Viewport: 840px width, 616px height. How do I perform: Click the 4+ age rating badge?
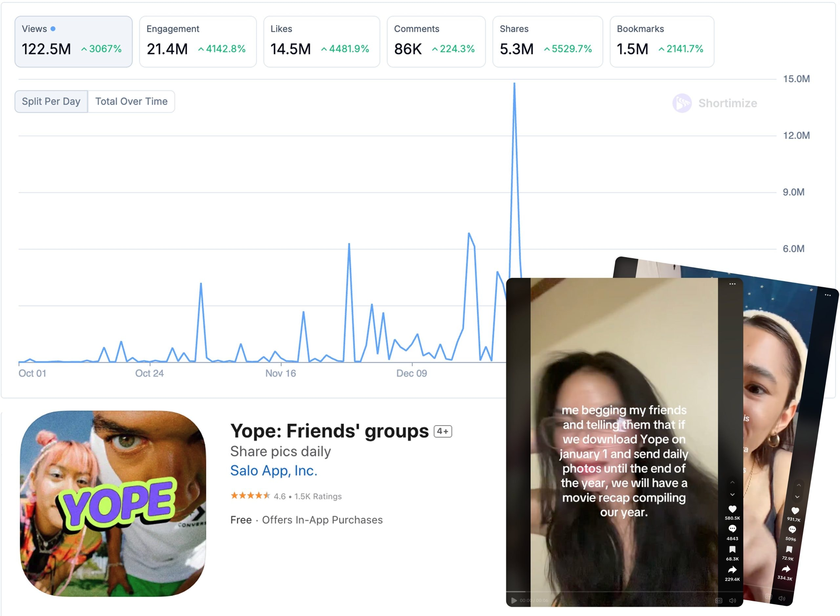[443, 431]
